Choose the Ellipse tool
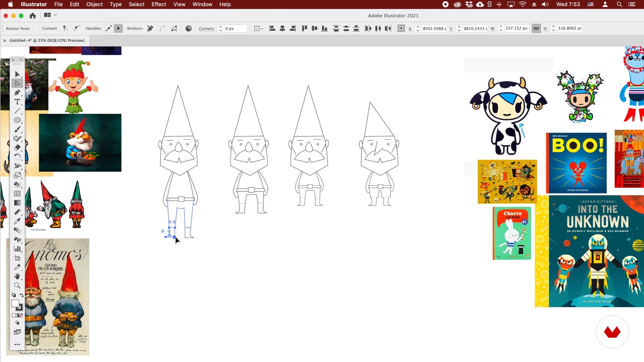The image size is (644, 362). click(17, 120)
